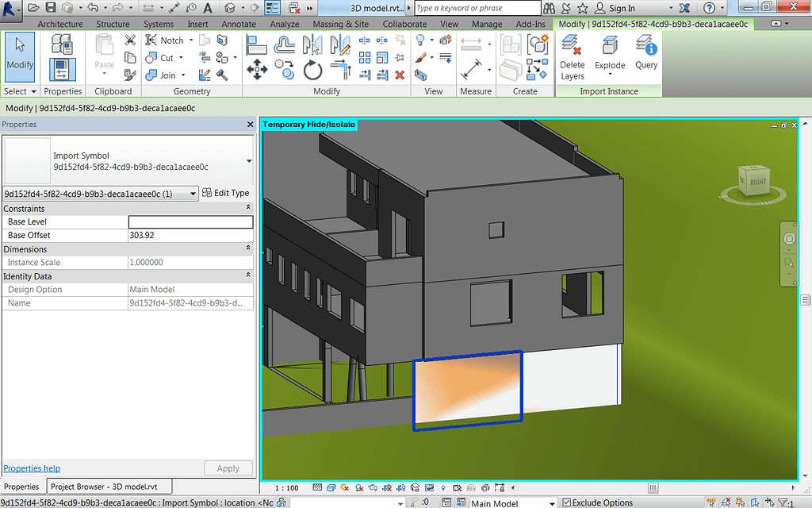Select the Move tool in the Modify panel
The width and height of the screenshot is (812, 508).
pyautogui.click(x=259, y=70)
